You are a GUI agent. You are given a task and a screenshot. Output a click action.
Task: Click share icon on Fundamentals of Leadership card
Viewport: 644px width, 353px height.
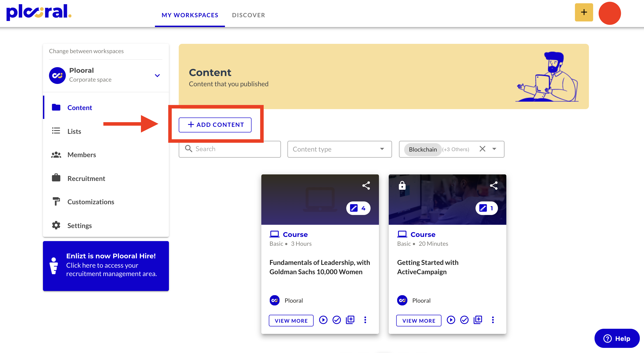pos(366,185)
